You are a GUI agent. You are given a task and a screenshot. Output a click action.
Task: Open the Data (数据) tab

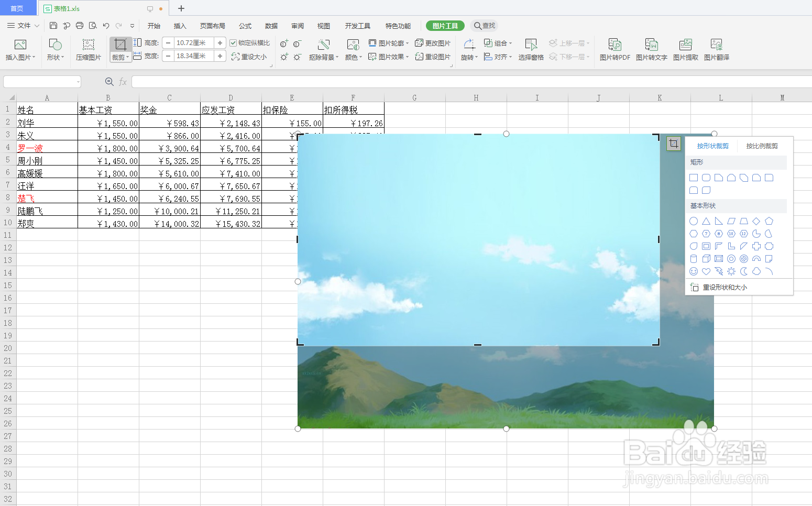271,26
